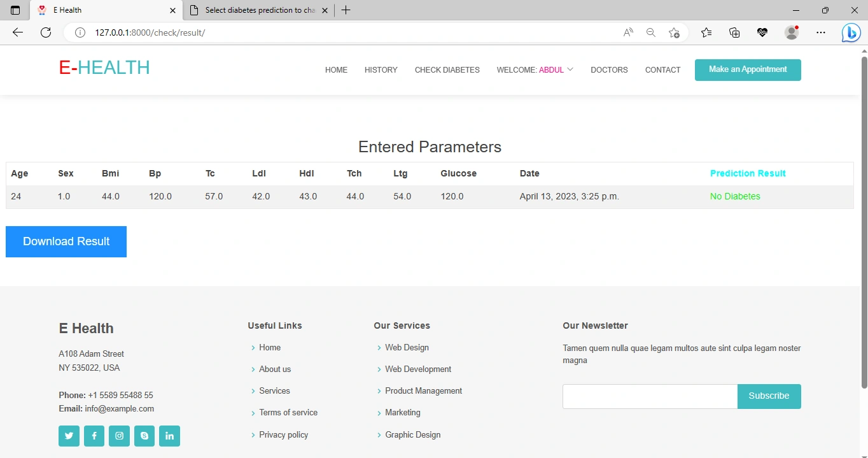This screenshot has height=458, width=868.
Task: Open the tab actions menu icon
Action: [x=15, y=10]
